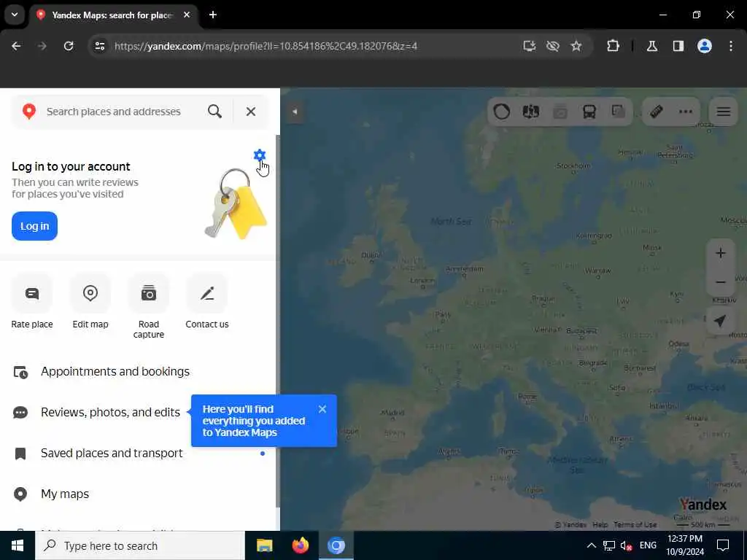Open the tab search dropdown arrow
747x560 pixels.
pos(15,15)
